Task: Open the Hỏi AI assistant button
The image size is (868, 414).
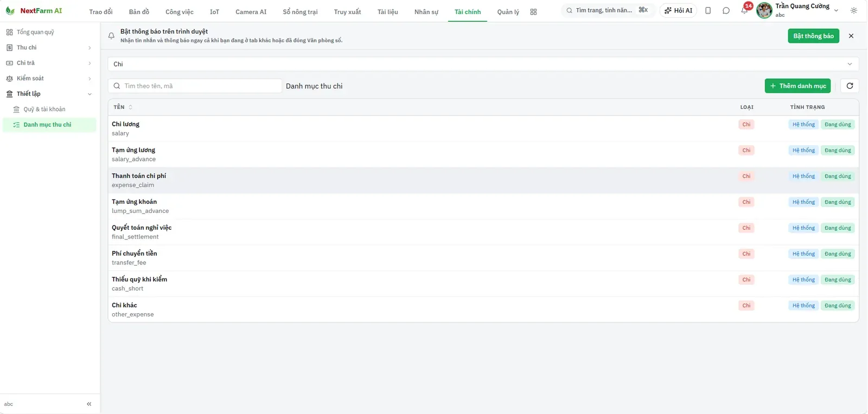Action: point(678,10)
